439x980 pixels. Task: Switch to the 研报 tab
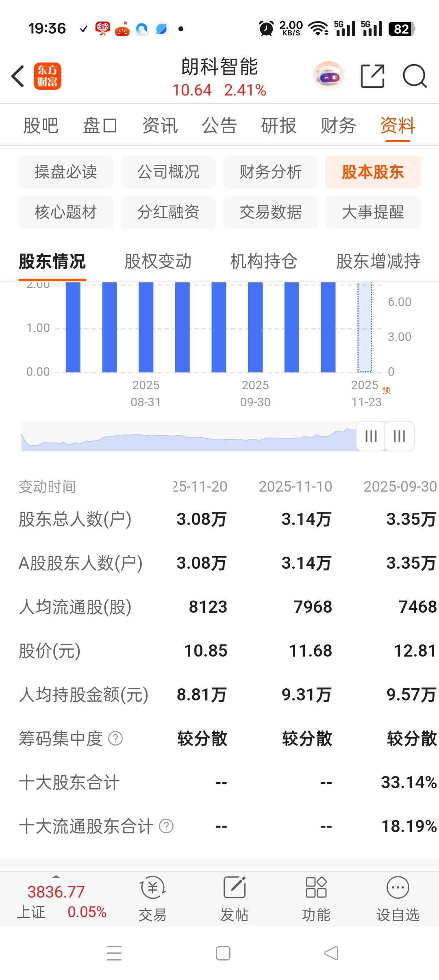[278, 126]
